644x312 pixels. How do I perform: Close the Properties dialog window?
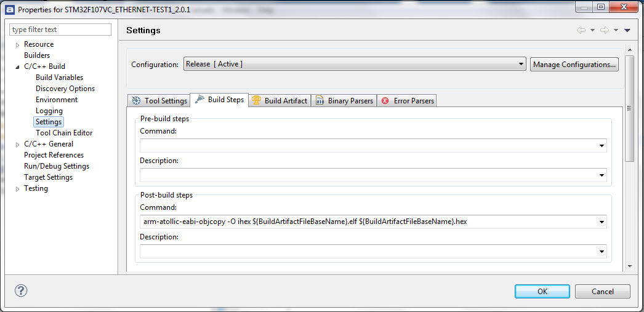pos(623,7)
